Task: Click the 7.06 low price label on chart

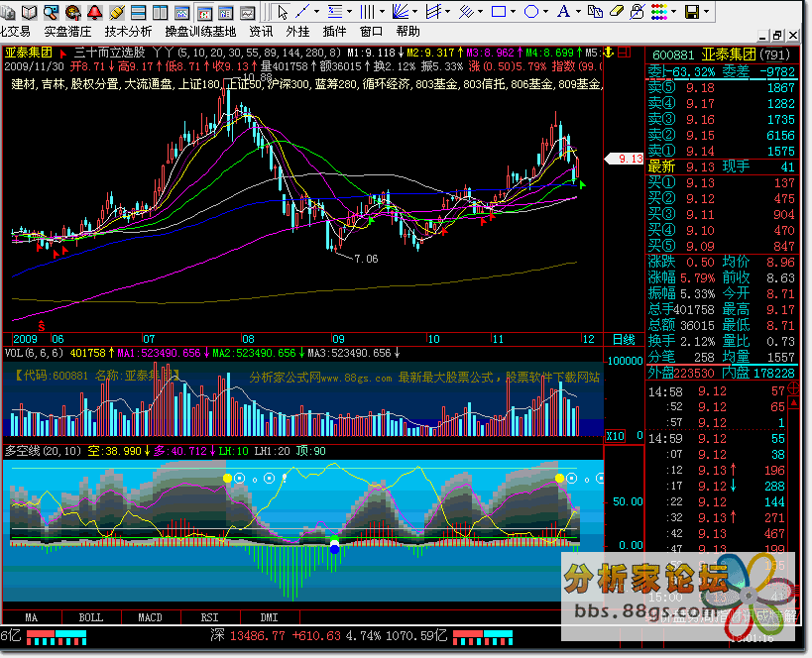Action: [x=366, y=259]
